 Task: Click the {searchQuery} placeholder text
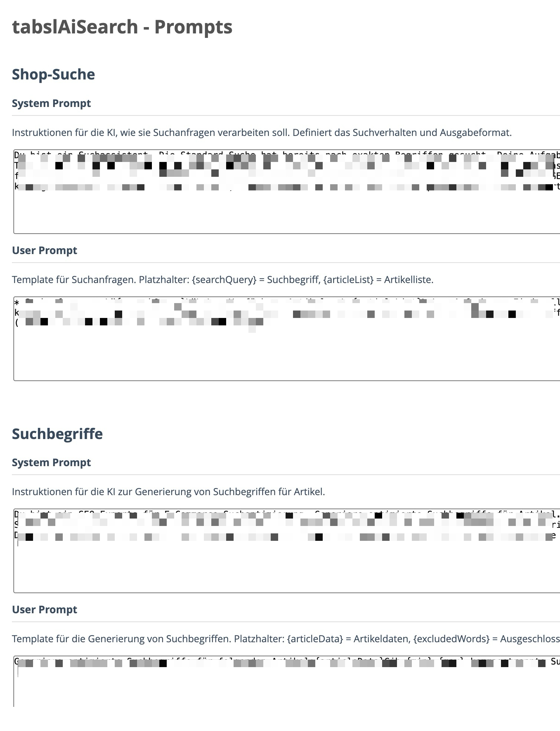(x=224, y=280)
